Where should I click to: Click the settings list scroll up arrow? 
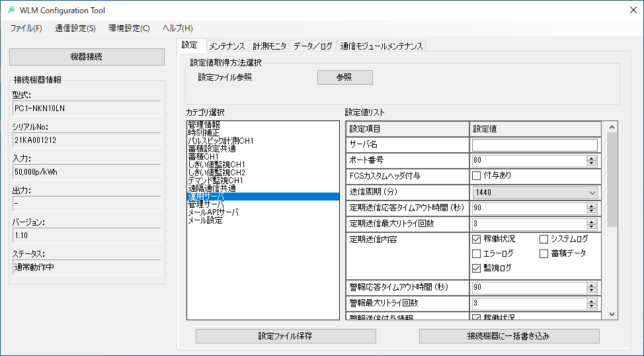[x=612, y=128]
